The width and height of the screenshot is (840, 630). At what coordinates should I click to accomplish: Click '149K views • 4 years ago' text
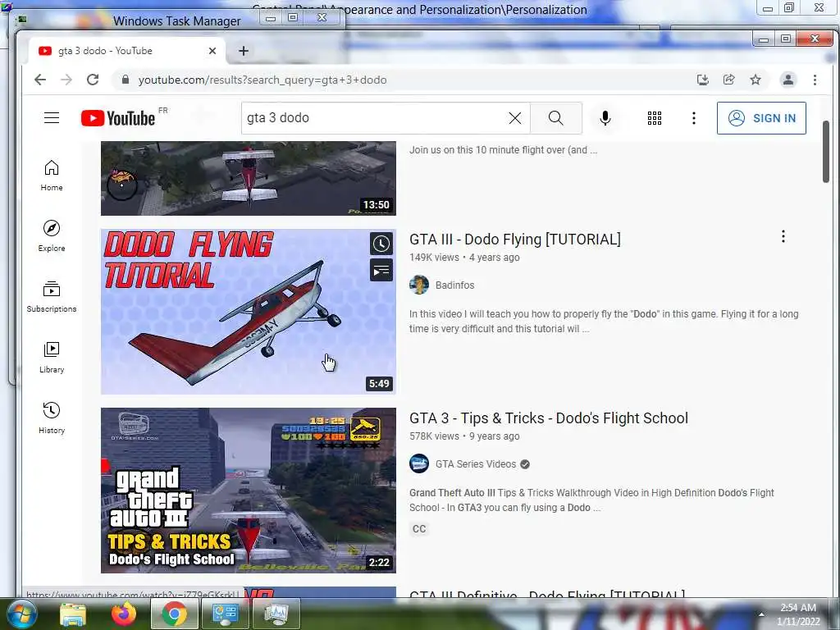click(x=464, y=257)
